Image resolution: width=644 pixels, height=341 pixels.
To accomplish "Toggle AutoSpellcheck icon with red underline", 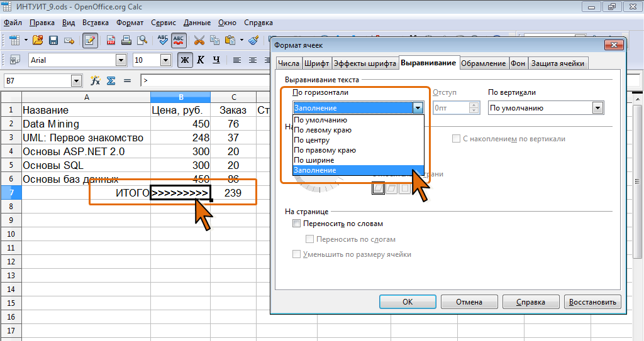I will [179, 40].
